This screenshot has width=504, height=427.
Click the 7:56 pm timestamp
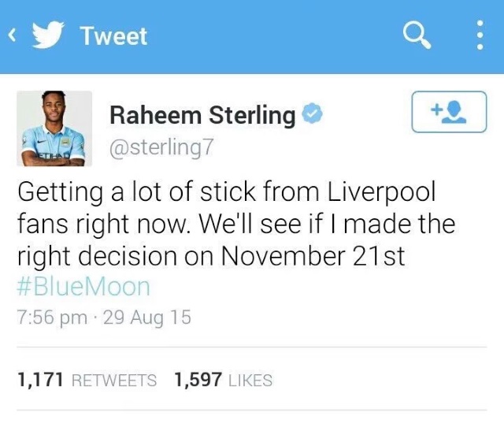point(52,317)
